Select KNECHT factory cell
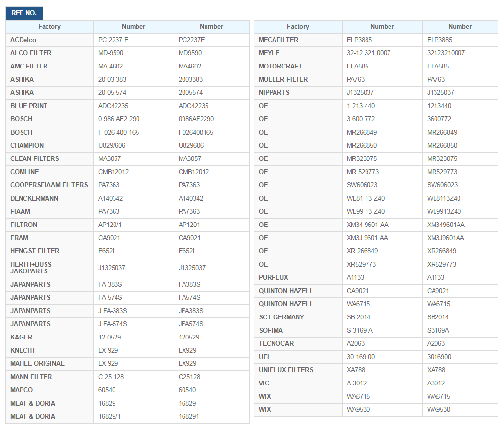The height and width of the screenshot is (429, 504). 50,351
